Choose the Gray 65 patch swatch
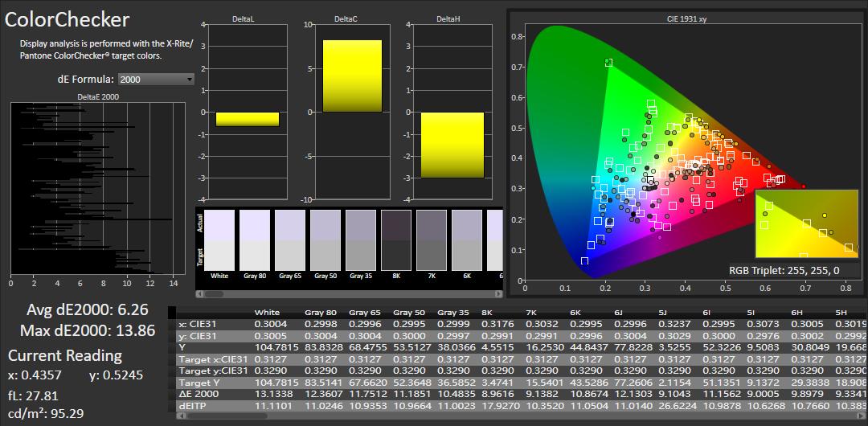Screen dimensions: 868x426 tap(290, 240)
